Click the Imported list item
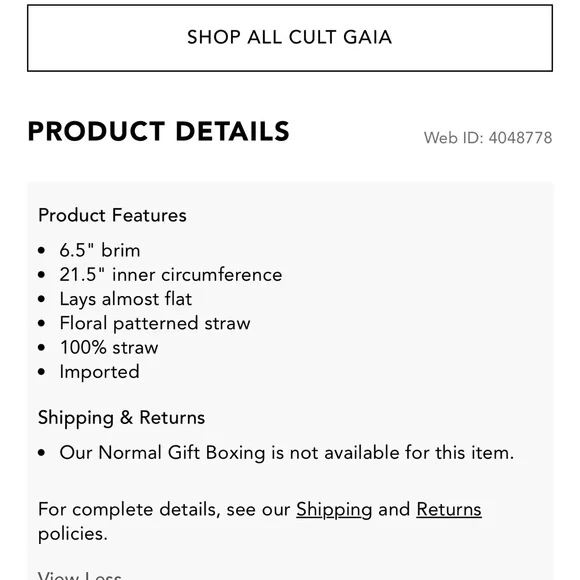Viewport: 580px width, 580px height. (100, 372)
